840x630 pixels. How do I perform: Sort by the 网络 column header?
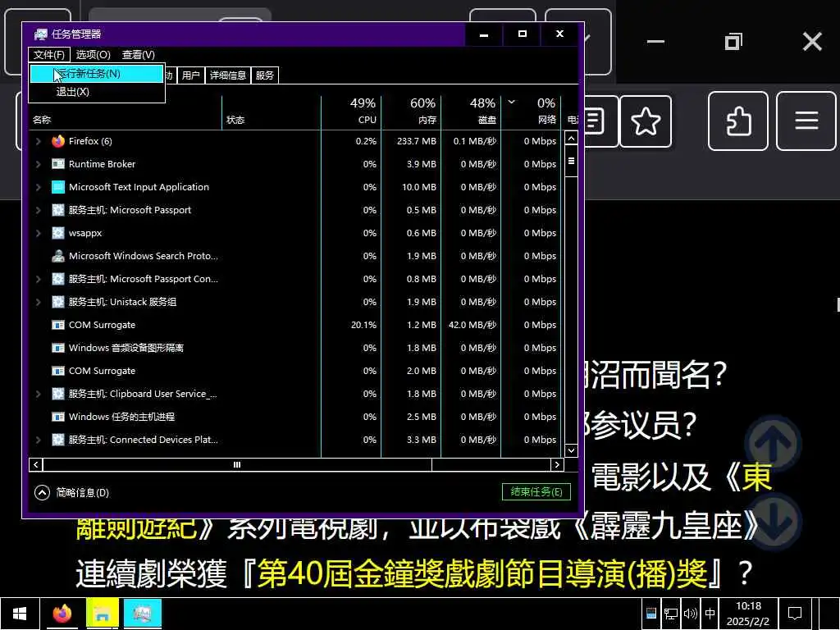point(532,112)
